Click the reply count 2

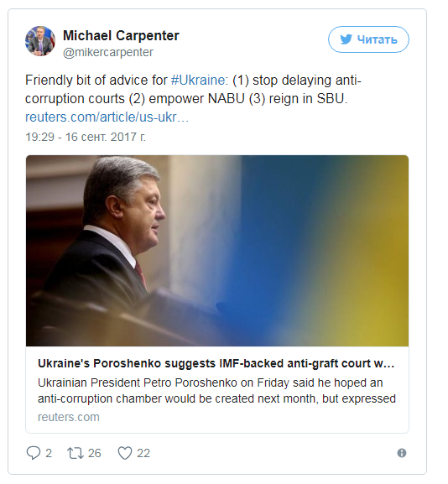point(49,453)
